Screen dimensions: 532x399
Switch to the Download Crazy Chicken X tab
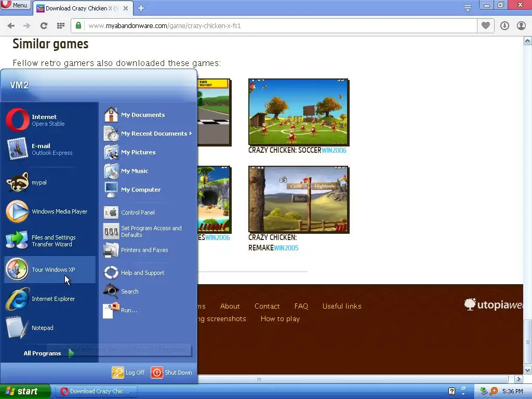coord(83,8)
